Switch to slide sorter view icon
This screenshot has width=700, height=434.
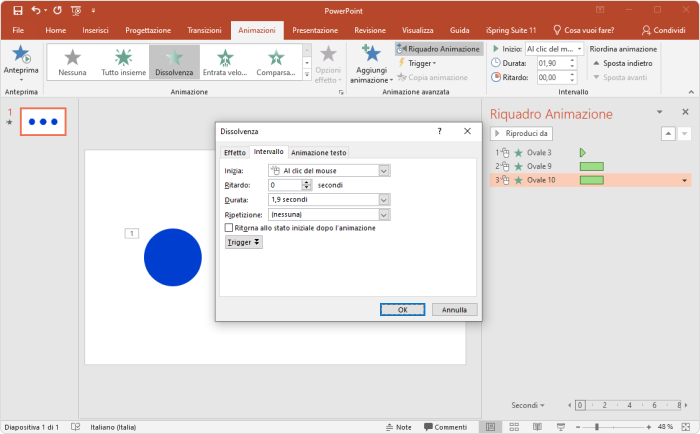514,427
